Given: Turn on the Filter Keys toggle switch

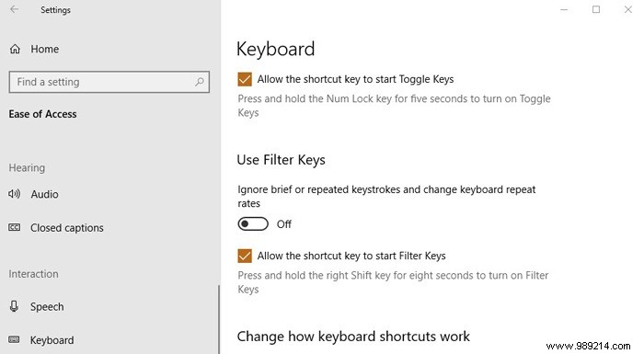Looking at the screenshot, I should (x=253, y=223).
